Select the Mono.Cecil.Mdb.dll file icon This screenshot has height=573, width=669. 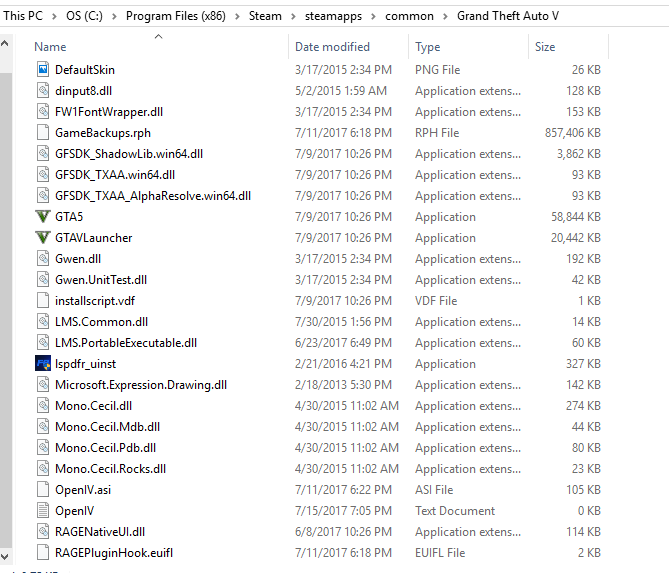tap(43, 426)
